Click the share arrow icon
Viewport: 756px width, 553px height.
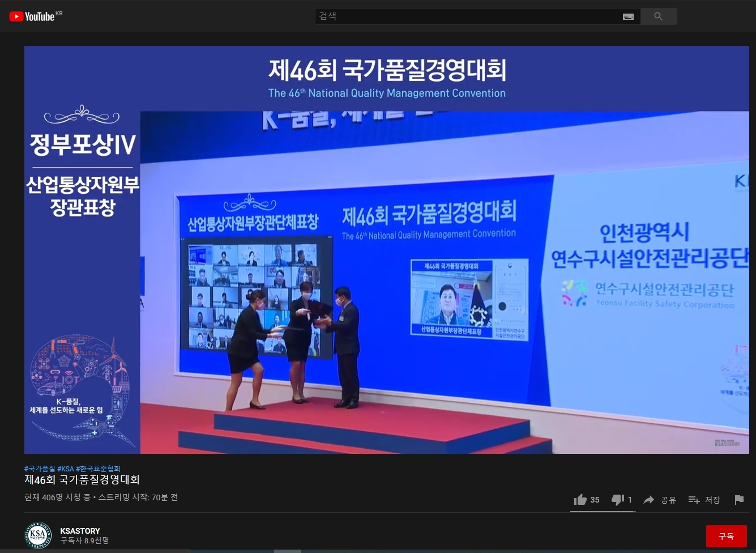click(x=649, y=500)
